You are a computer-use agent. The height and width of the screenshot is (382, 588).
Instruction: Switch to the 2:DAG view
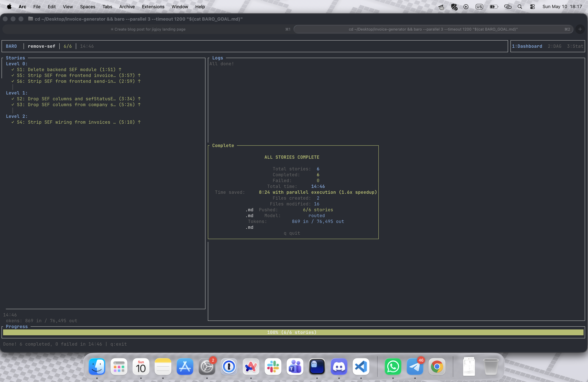(555, 46)
